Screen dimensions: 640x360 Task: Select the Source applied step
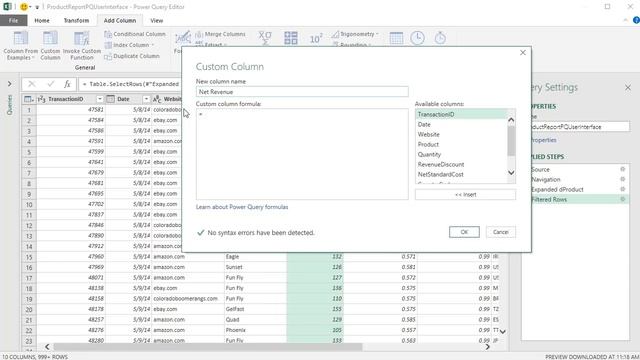coord(580,169)
